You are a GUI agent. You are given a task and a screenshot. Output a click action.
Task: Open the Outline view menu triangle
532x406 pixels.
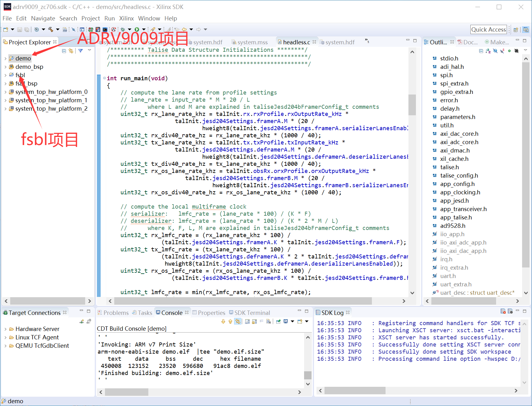pyautogui.click(x=525, y=50)
